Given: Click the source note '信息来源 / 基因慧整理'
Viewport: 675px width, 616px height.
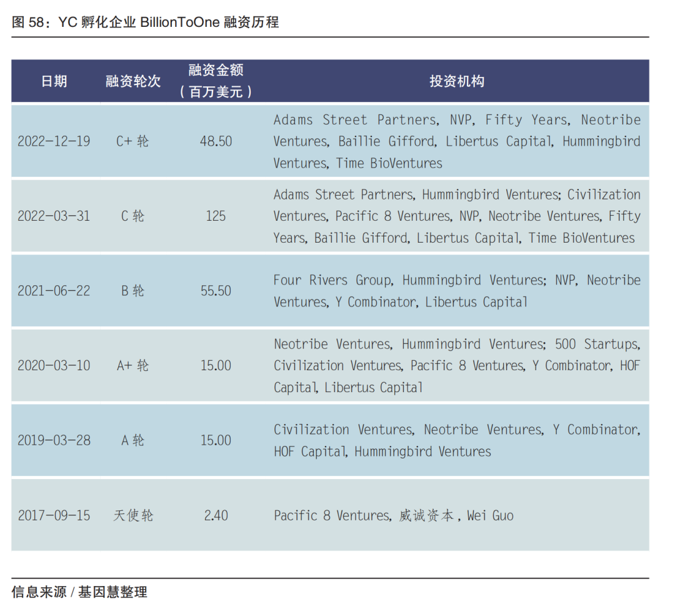Looking at the screenshot, I should [79, 592].
